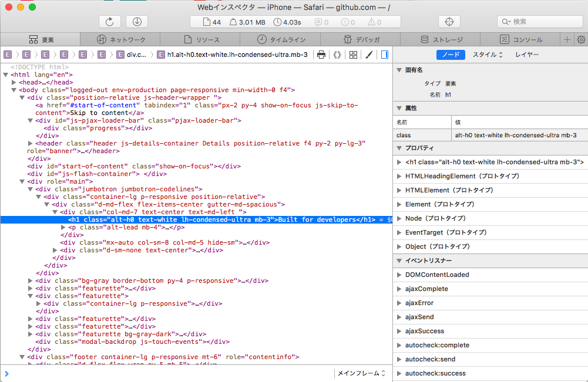This screenshot has width=588, height=382.
Task: Open the メインフレーム frame selector
Action: coord(361,373)
